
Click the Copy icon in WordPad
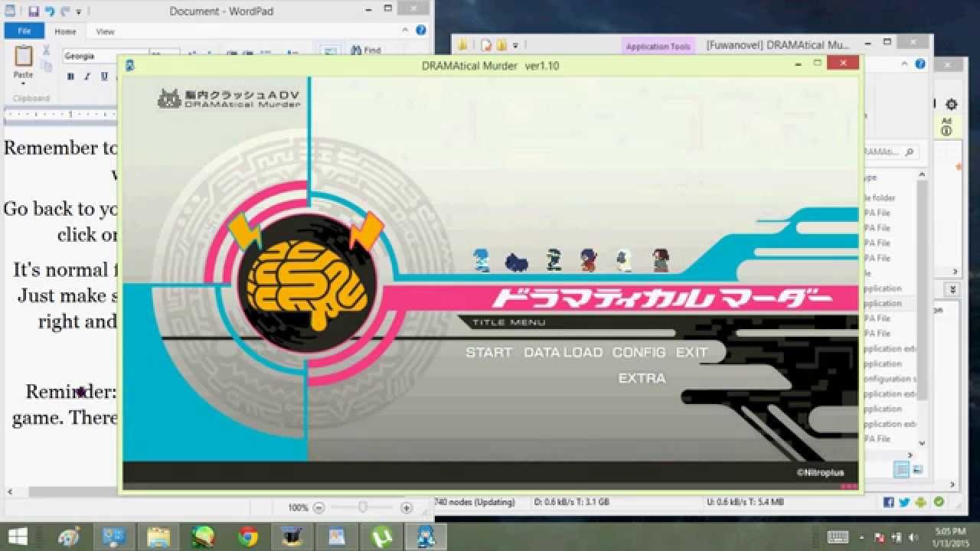(46, 67)
